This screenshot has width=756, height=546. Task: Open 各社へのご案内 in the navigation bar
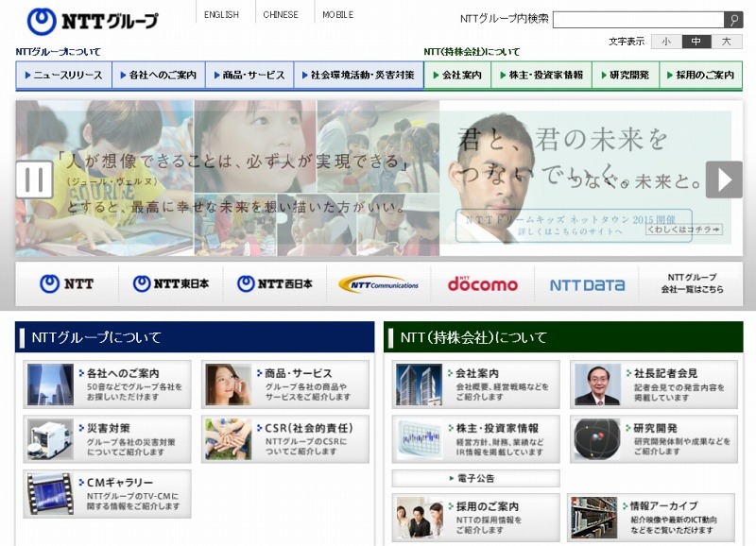point(159,75)
